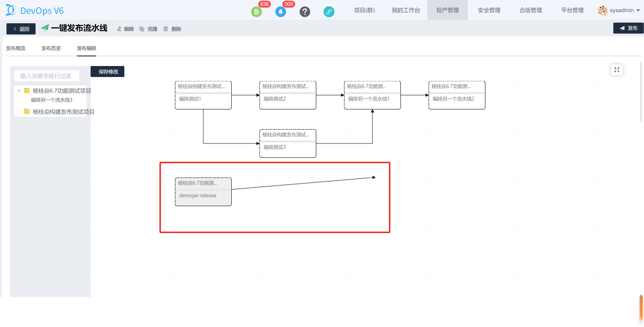Screen dimensions: 644x327
Task: Open the blue bell notifications icon
Action: pyautogui.click(x=280, y=11)
